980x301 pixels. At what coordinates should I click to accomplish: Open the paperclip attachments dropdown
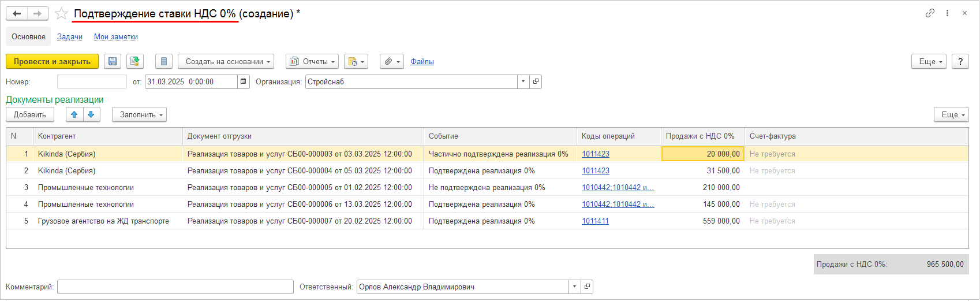tap(391, 61)
